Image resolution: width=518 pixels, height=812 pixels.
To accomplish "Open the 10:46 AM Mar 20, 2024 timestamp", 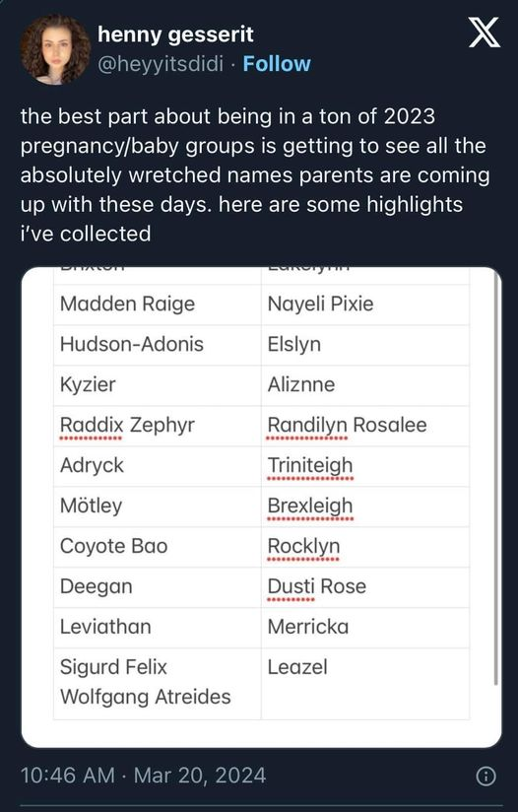I will [x=144, y=776].
